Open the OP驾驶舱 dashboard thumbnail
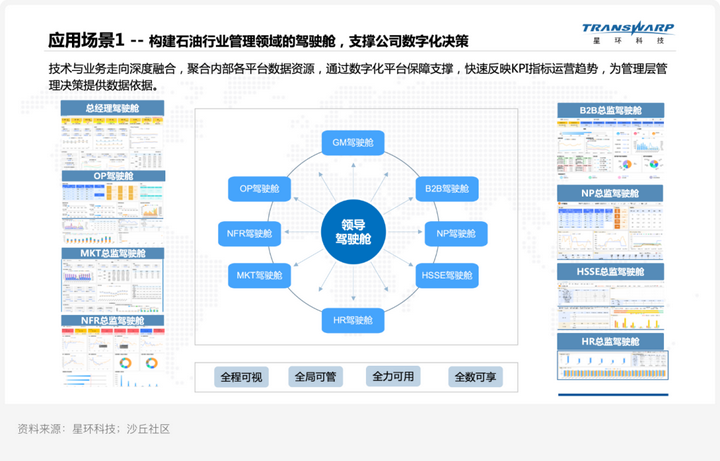 (x=113, y=213)
